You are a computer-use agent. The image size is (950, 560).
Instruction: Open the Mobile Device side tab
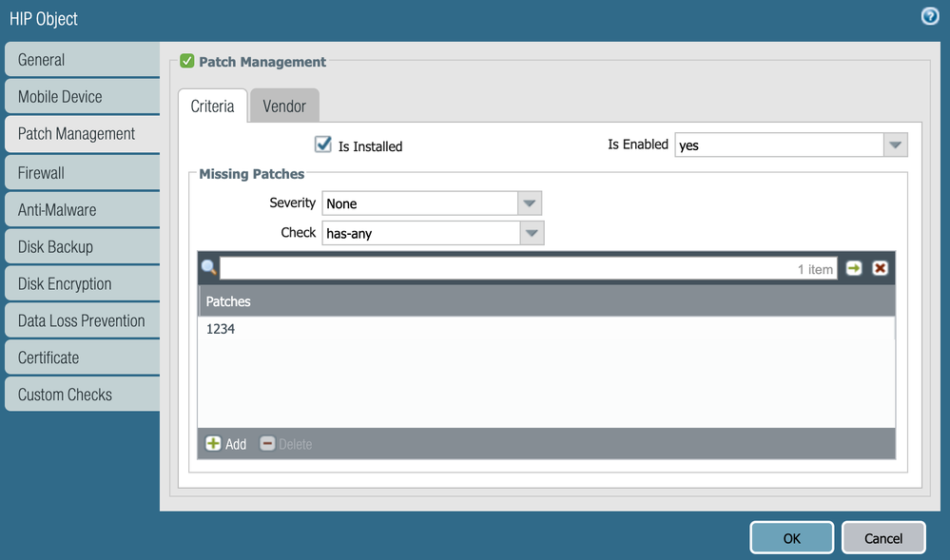point(83,96)
